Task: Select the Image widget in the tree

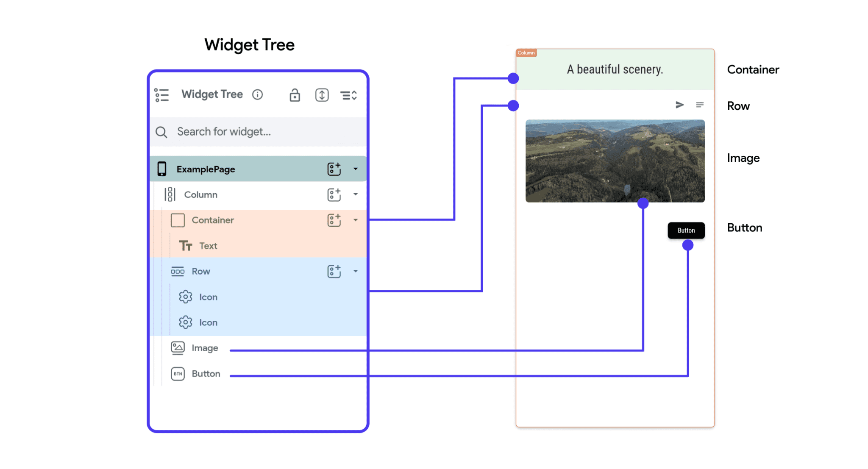Action: coord(206,348)
